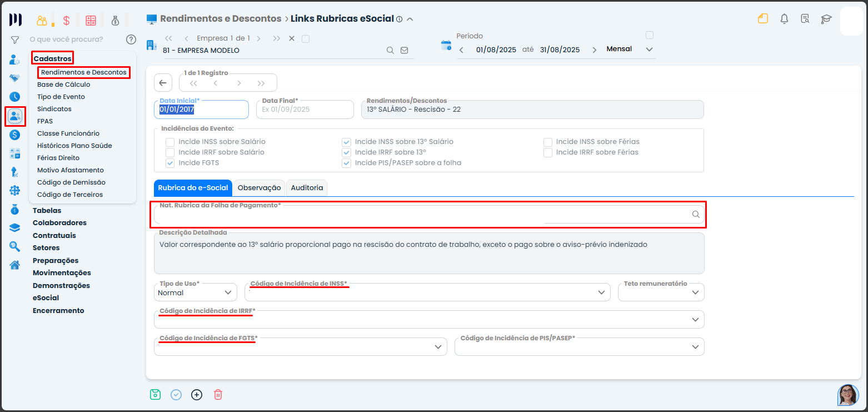Open the stacked layers sidebar icon
Image resolution: width=868 pixels, height=412 pixels.
pos(15,227)
